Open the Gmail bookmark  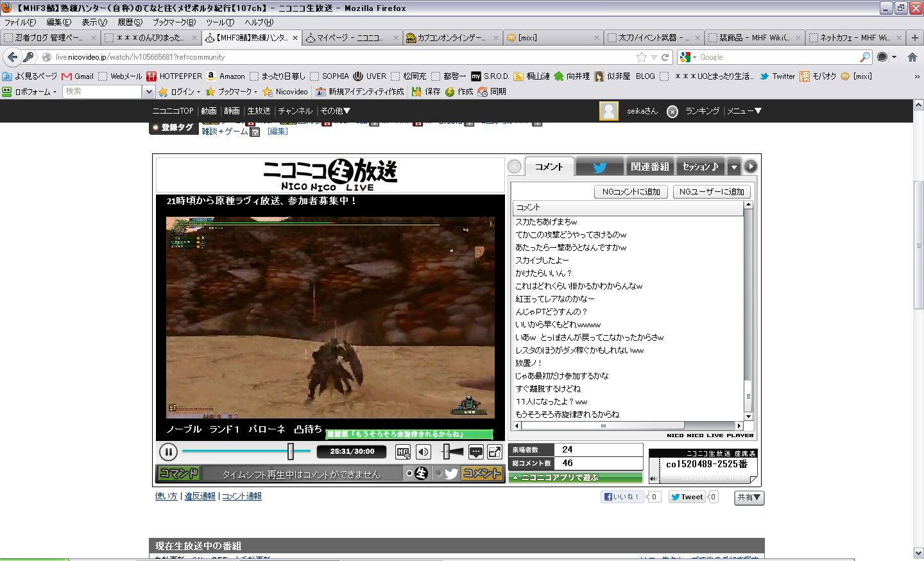pyautogui.click(x=78, y=76)
